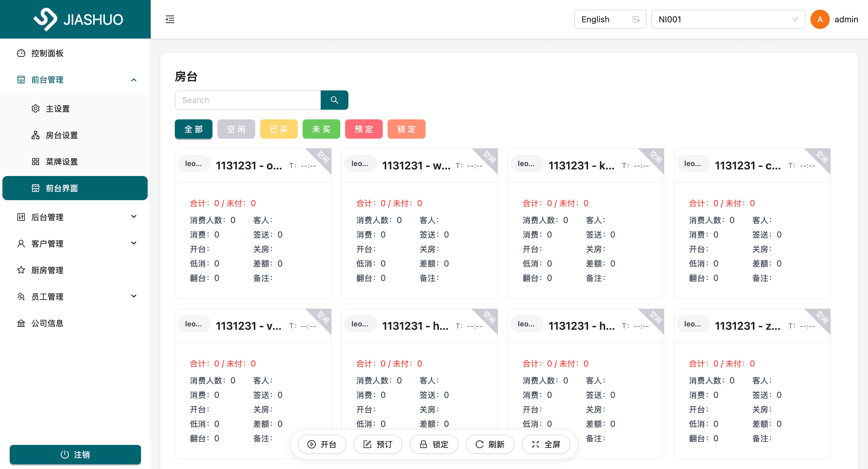Image resolution: width=868 pixels, height=469 pixels.
Task: Collapse the 前台管理 menu section
Action: click(x=134, y=80)
